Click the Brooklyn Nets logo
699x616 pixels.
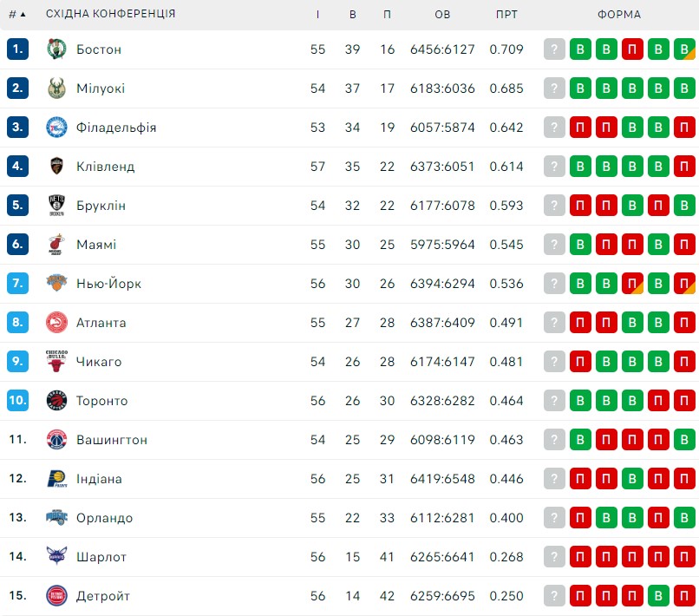click(x=56, y=205)
